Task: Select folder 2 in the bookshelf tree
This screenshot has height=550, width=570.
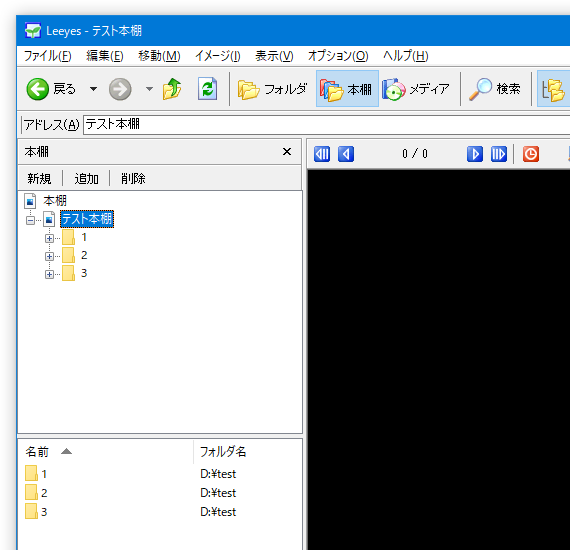Action: 84,255
